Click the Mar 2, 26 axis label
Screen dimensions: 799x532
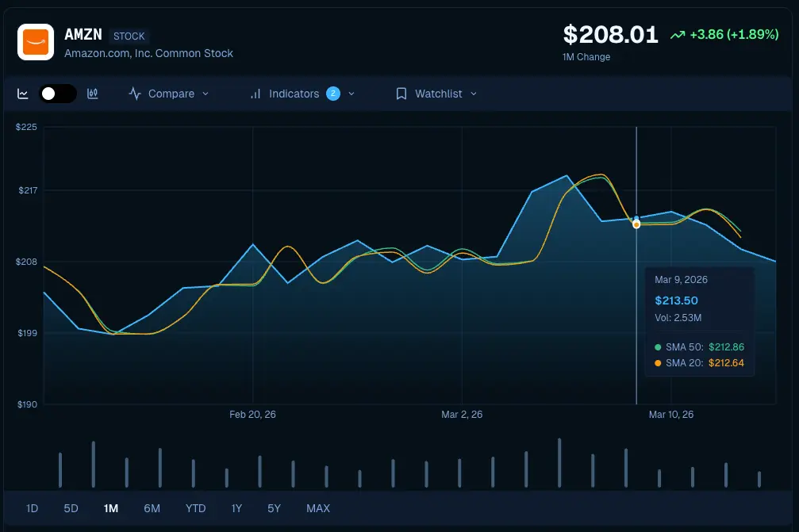[x=462, y=415]
